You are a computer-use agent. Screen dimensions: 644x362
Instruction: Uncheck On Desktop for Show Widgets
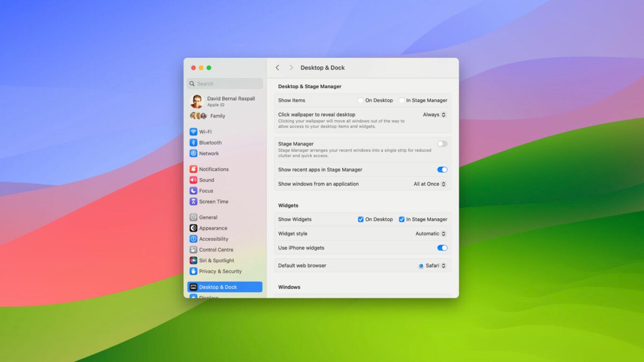(x=361, y=219)
